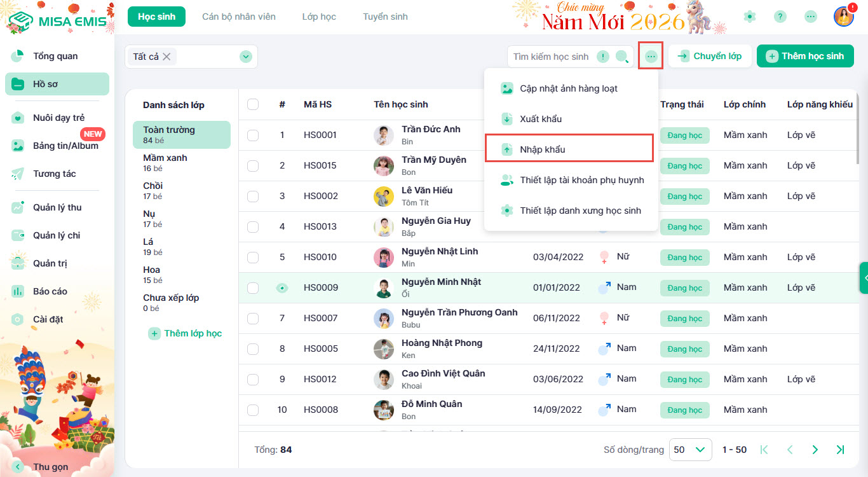Open the user profile avatar

(x=843, y=17)
